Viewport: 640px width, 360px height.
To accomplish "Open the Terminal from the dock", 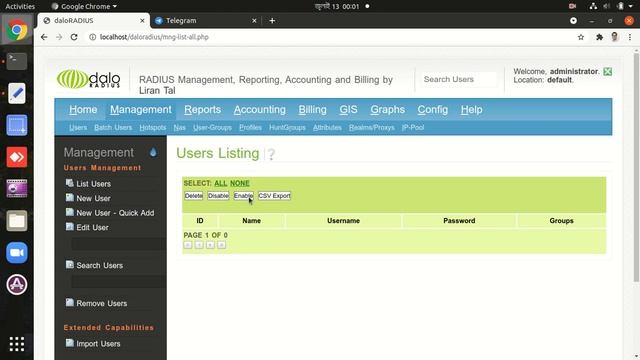I will (17, 61).
